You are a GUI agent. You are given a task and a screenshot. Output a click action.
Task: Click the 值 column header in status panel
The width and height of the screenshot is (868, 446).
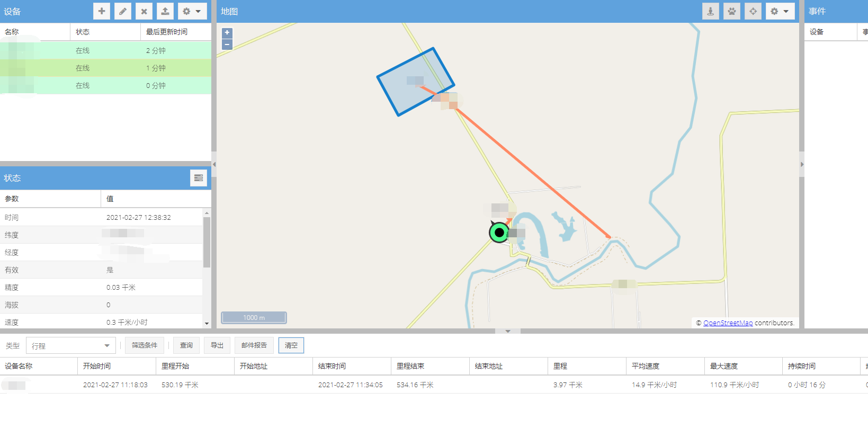156,199
